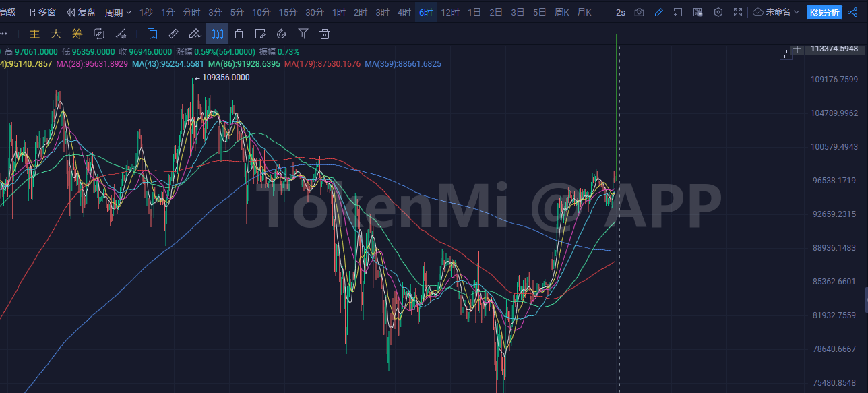Toggle the drawing pencil tool
The image size is (868, 393).
point(659,12)
